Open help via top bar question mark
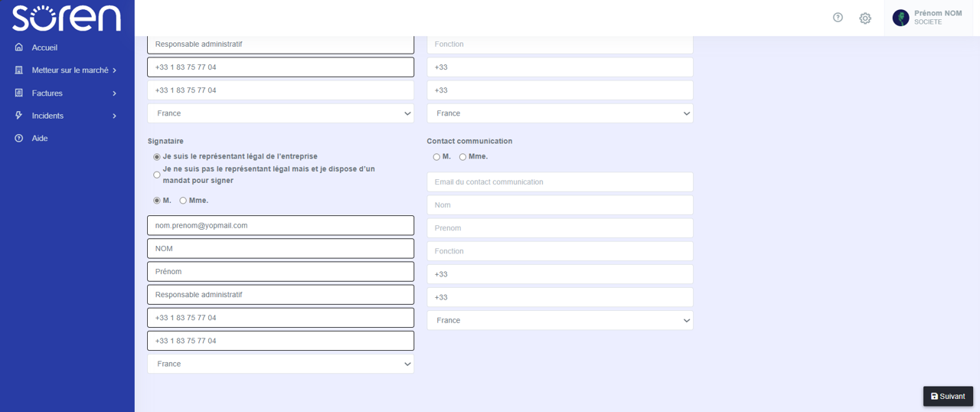 [x=838, y=18]
